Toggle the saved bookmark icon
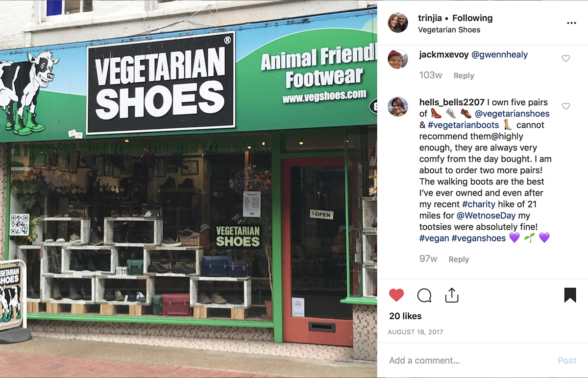This screenshot has width=588, height=378. coord(570,295)
